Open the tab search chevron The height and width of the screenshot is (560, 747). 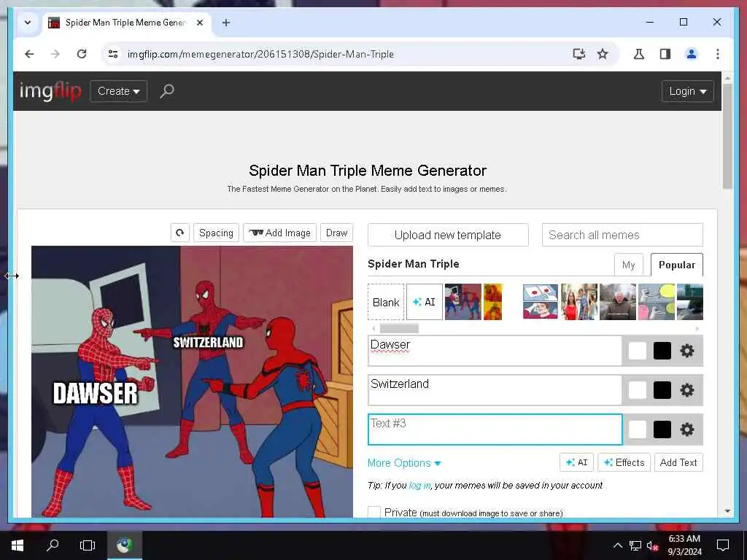[x=28, y=23]
